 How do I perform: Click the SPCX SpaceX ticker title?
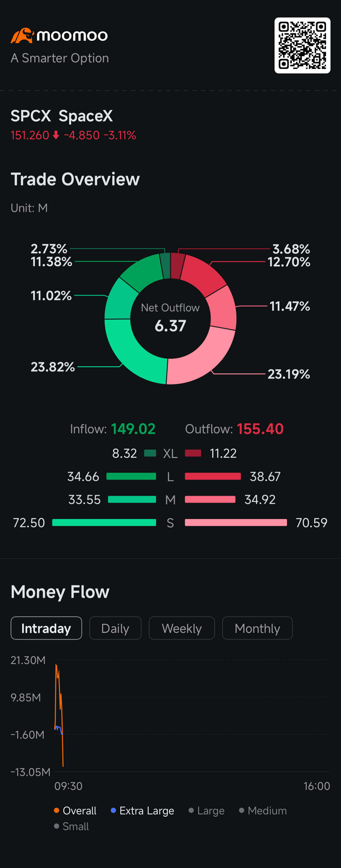62,116
